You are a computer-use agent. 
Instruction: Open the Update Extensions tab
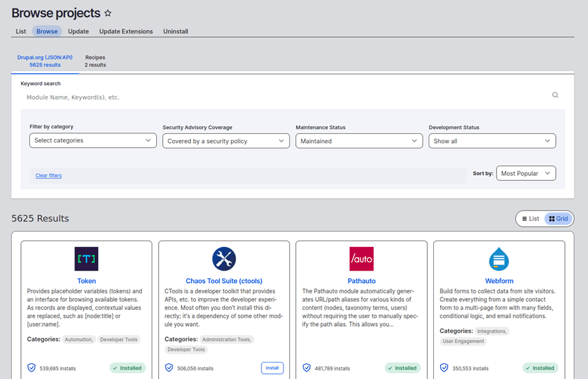tap(126, 31)
